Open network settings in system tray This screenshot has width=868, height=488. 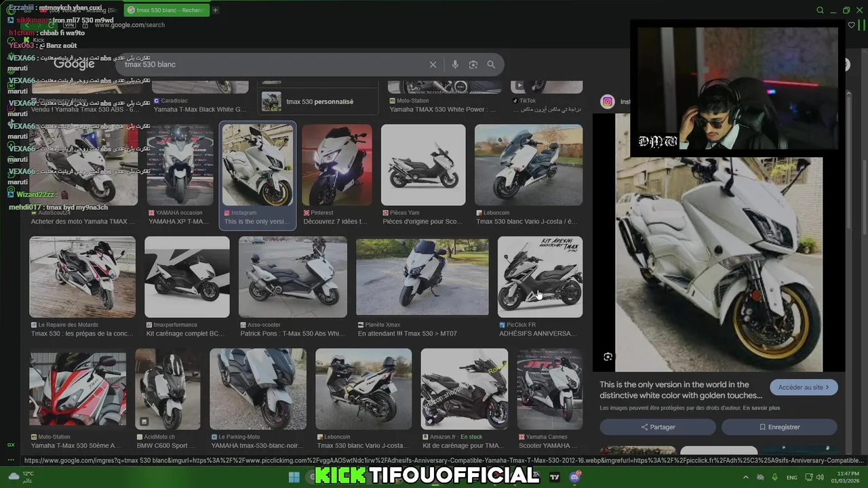(x=809, y=477)
